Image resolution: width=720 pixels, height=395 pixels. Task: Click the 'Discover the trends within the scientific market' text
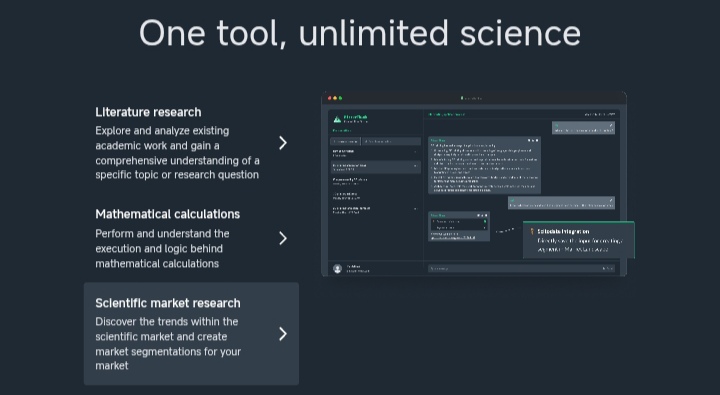pyautogui.click(x=168, y=344)
